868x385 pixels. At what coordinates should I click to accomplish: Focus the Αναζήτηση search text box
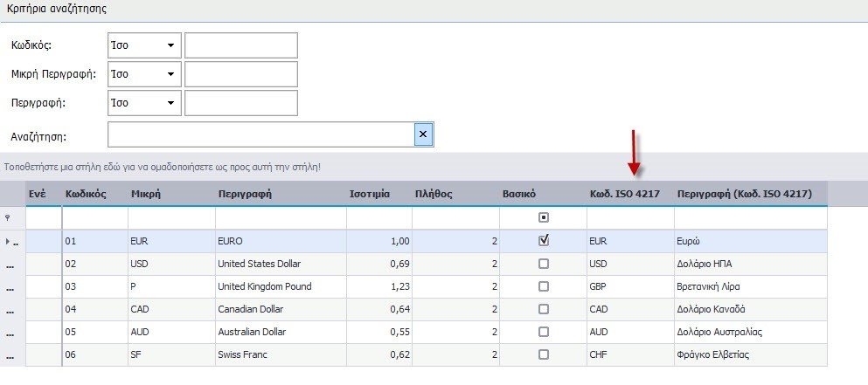point(260,134)
